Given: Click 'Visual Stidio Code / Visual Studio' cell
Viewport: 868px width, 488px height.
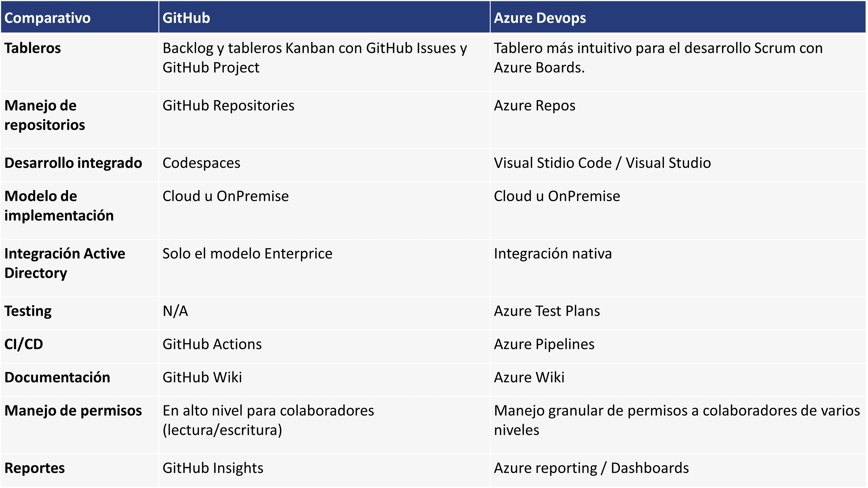Looking at the screenshot, I should [x=678, y=165].
